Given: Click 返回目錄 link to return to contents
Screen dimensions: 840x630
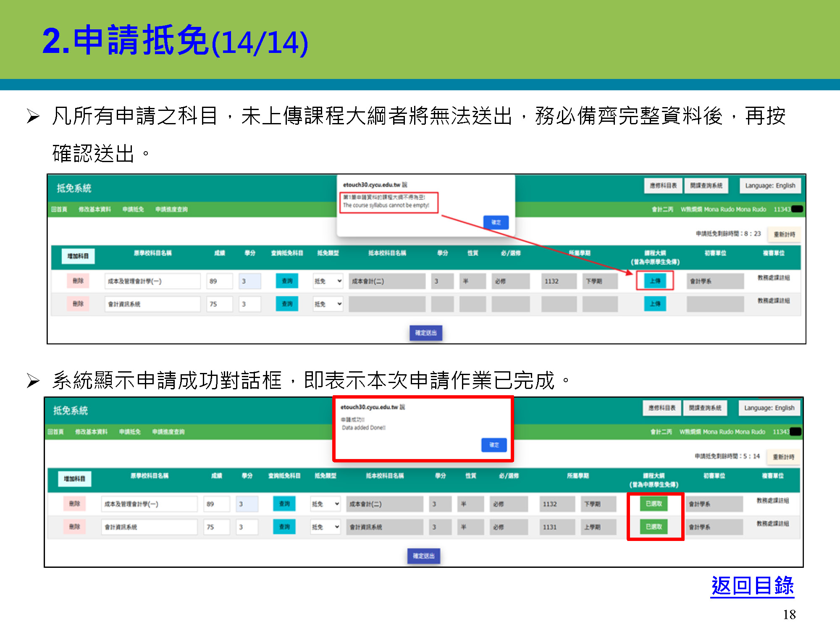Looking at the screenshot, I should coord(752,585).
